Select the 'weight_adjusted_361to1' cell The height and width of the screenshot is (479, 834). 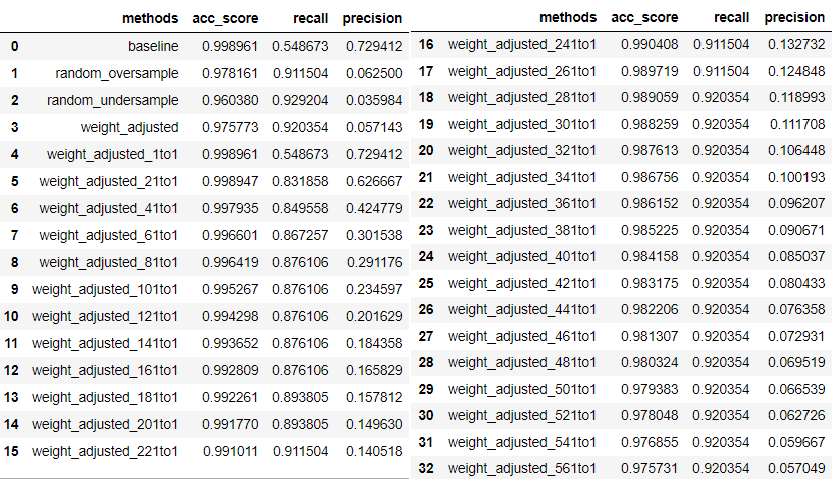point(522,204)
